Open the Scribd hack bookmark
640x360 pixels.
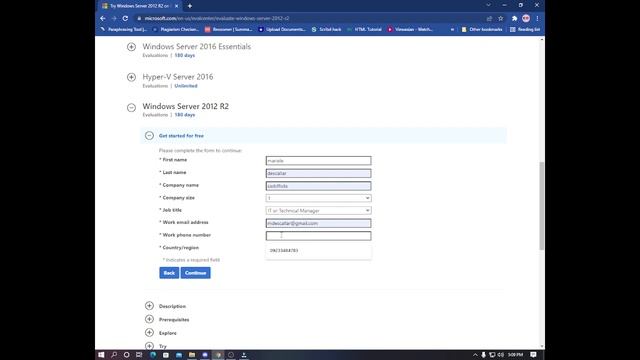[x=326, y=29]
